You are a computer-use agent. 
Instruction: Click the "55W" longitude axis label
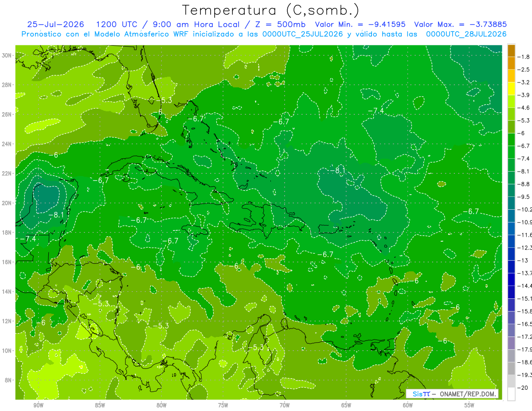[x=469, y=405]
